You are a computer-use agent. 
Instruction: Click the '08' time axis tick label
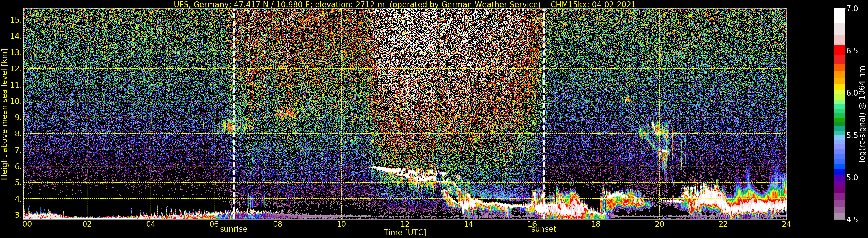278,224
